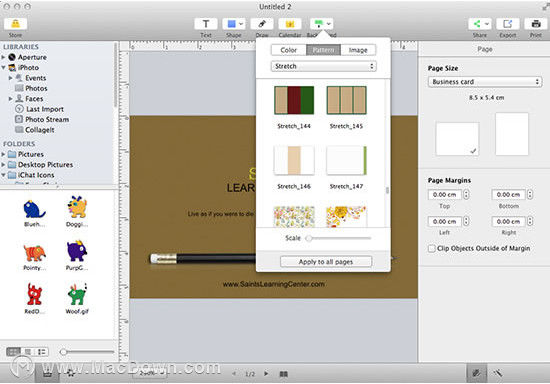Select the Stretch_144 pattern thumbnail
The image size is (550, 384).
[294, 100]
